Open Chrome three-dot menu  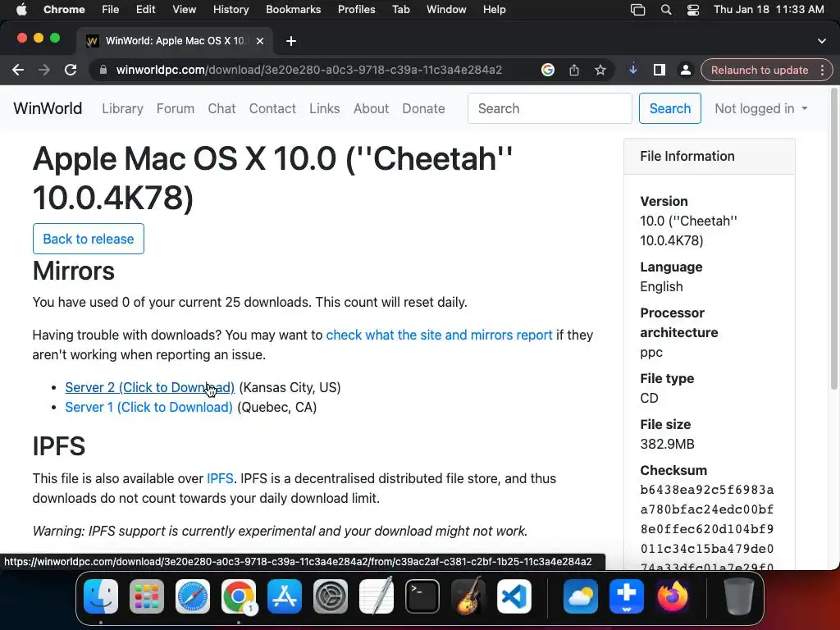pyautogui.click(x=822, y=71)
